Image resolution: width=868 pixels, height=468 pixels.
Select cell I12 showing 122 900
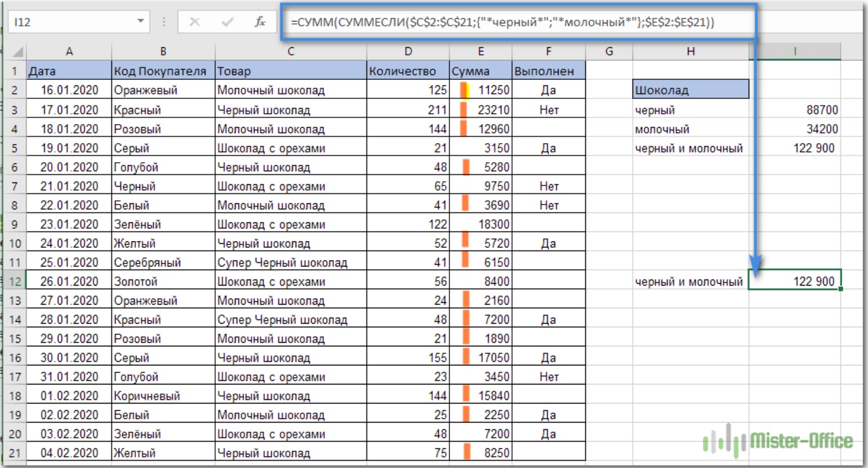795,279
